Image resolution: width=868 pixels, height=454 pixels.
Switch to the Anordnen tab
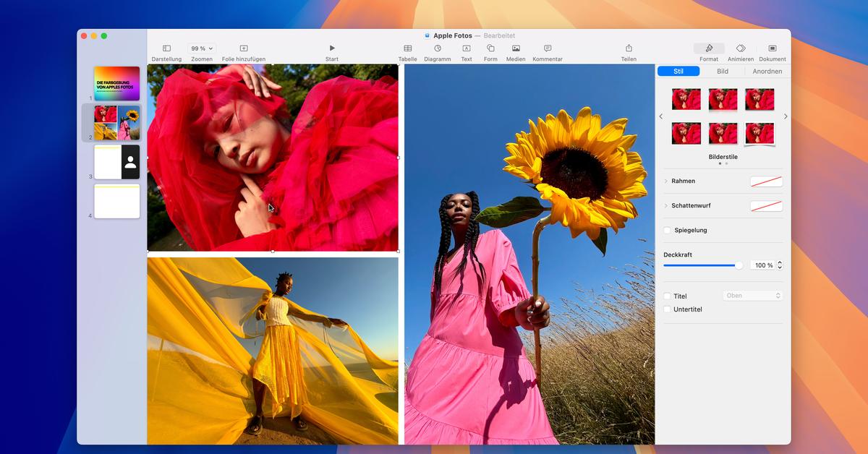coord(767,72)
